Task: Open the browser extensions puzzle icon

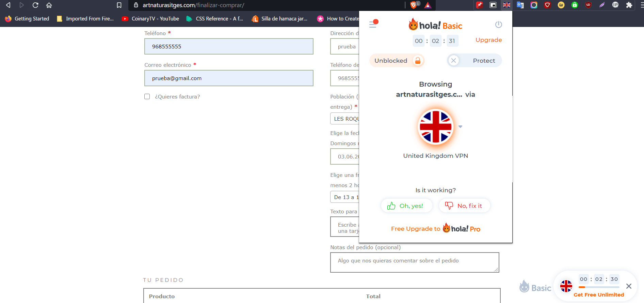Action: tap(629, 5)
